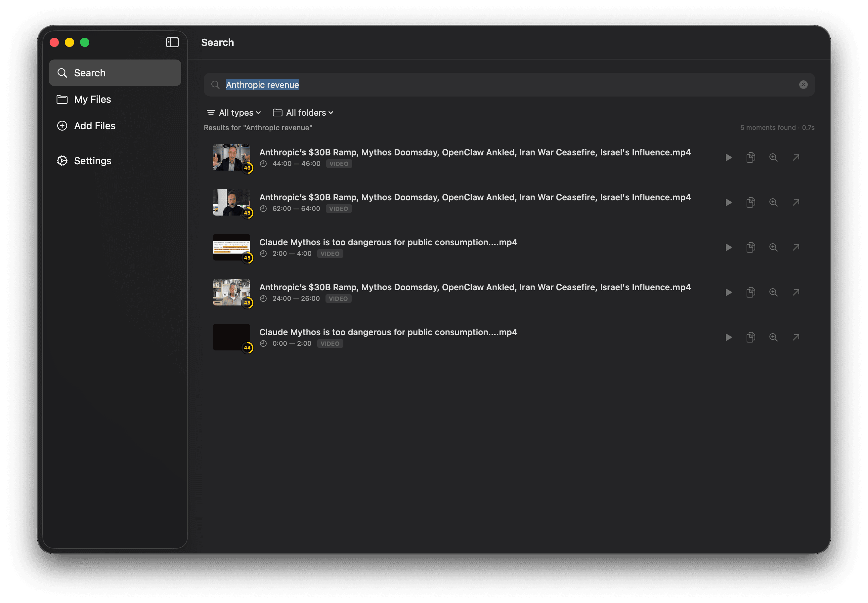Go to Add Files in sidebar

coord(115,125)
